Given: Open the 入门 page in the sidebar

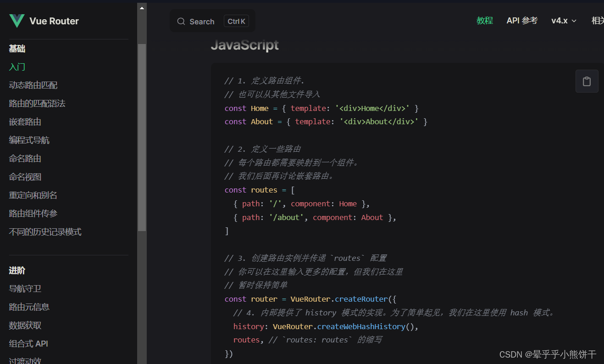Looking at the screenshot, I should pos(17,66).
